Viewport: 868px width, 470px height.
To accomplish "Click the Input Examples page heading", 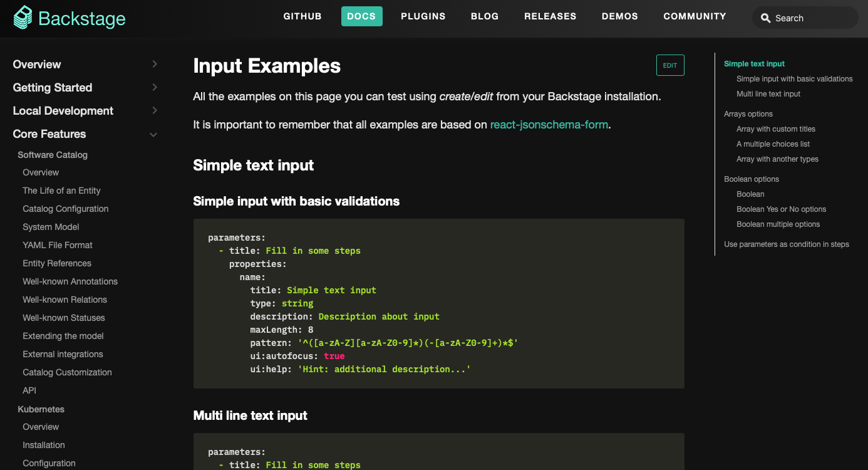I will coord(267,66).
